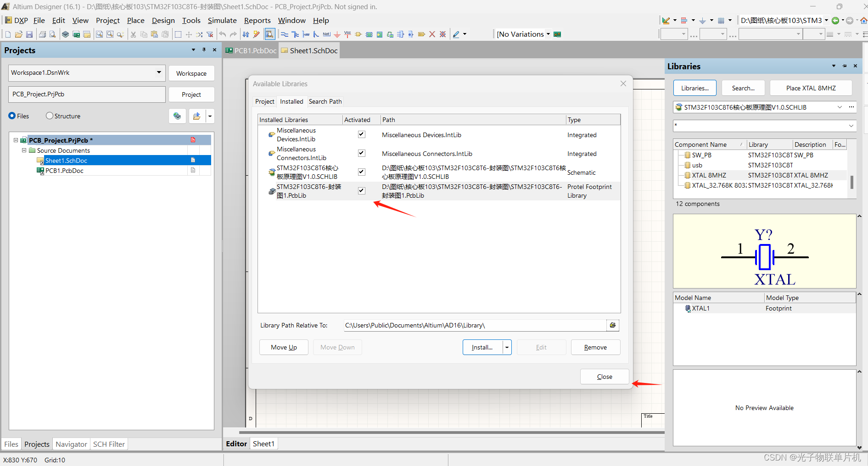The height and width of the screenshot is (466, 868).
Task: Select the Place Part icon
Action: pos(358,34)
